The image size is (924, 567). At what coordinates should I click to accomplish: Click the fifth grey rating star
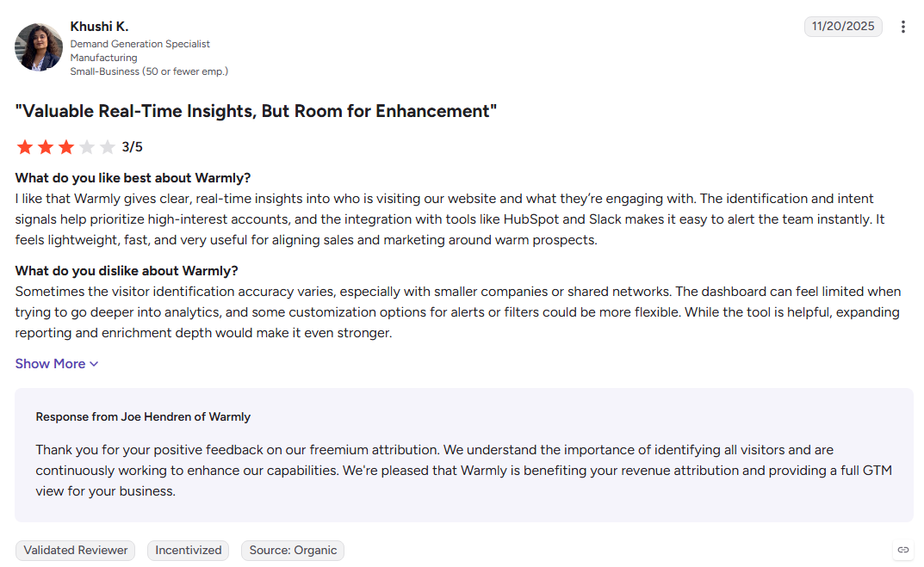point(108,146)
